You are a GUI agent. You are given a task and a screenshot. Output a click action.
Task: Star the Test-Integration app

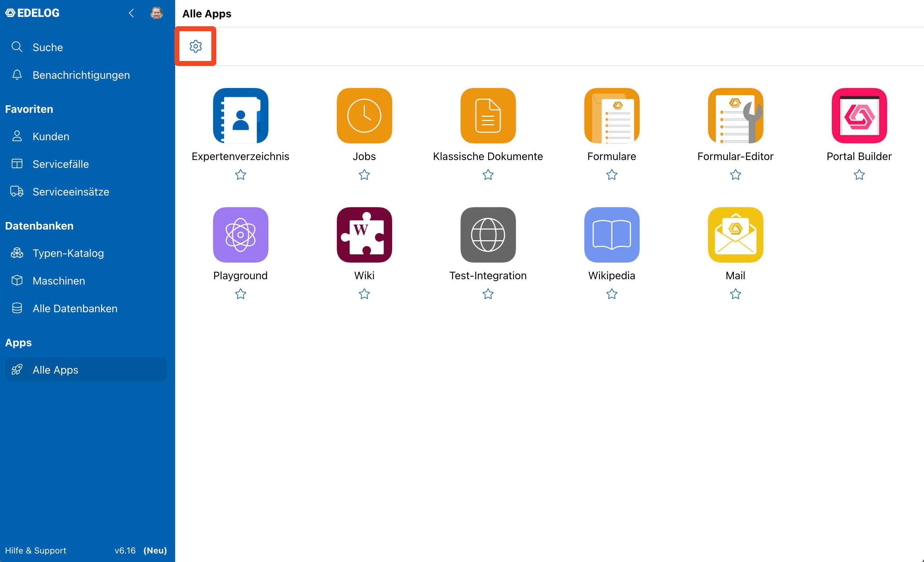pyautogui.click(x=488, y=294)
